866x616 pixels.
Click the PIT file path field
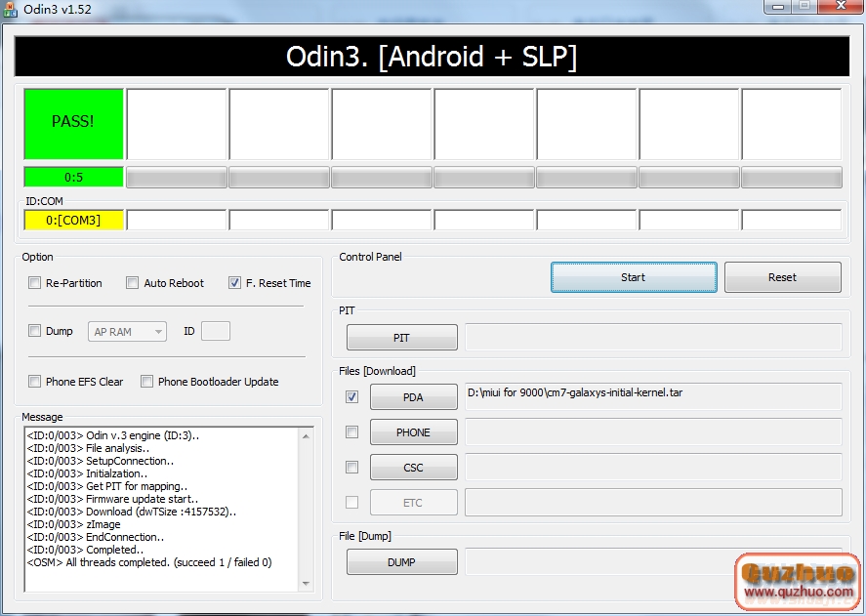[653, 338]
